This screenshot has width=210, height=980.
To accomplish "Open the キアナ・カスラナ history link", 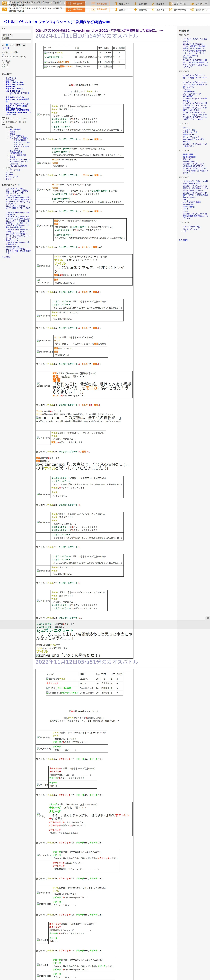I will pos(190,132).
